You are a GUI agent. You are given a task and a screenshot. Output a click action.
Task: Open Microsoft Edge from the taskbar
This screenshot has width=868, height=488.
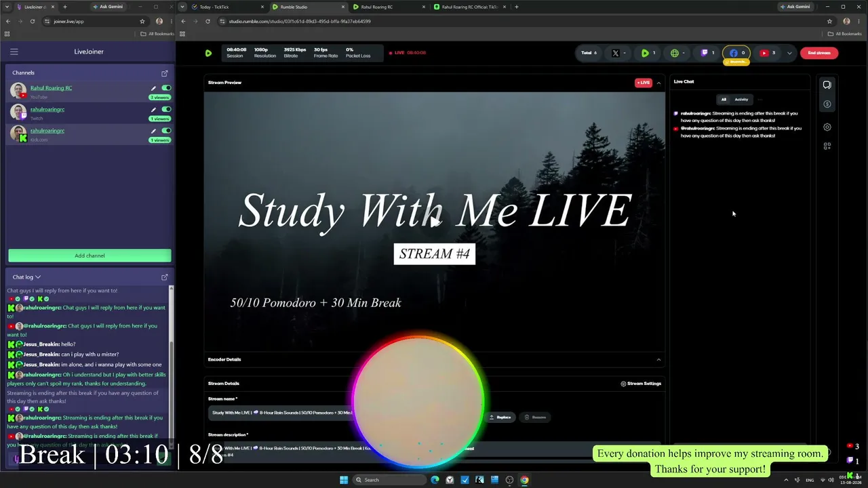[x=435, y=480]
